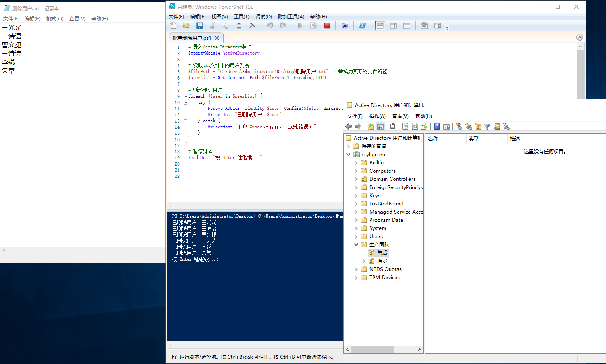Viewport: 606px width, 364px height.
Task: Click the Paste clipboard icon in ISE toolbar
Action: (239, 26)
